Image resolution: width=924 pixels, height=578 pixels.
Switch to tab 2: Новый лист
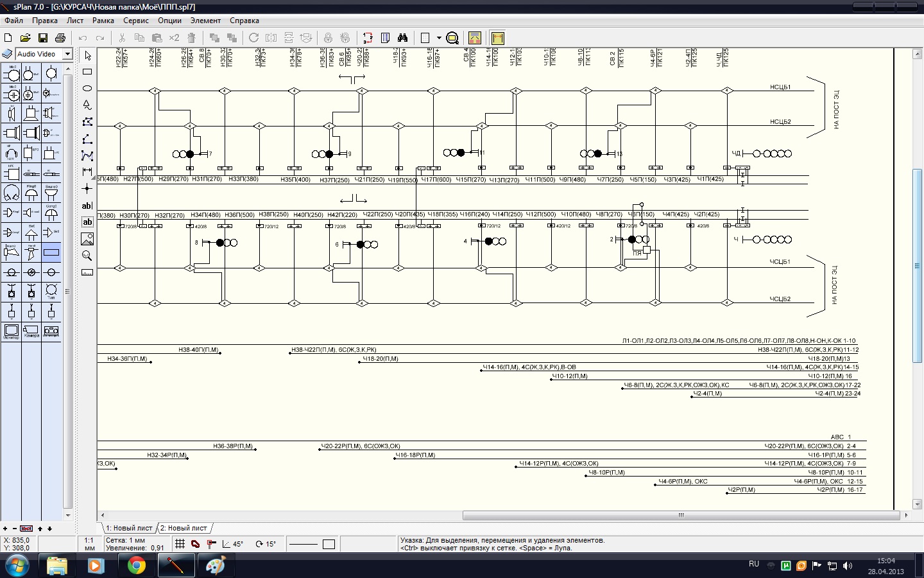point(184,528)
